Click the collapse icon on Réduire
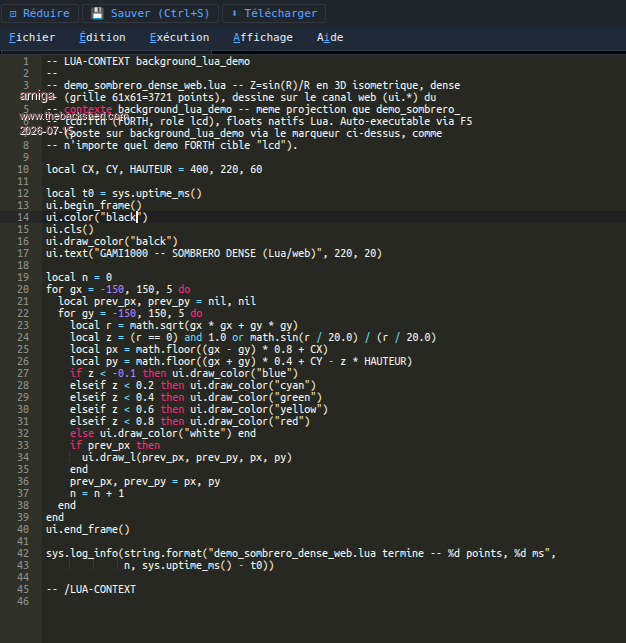The image size is (626, 643). click(13, 14)
